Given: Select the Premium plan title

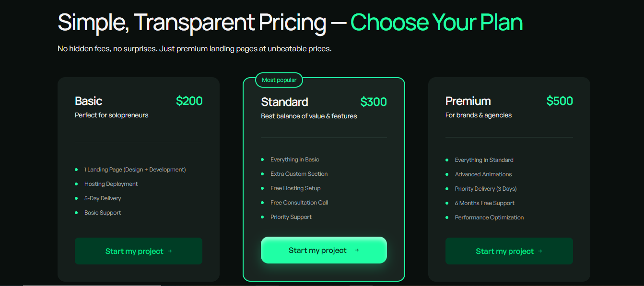Looking at the screenshot, I should tap(468, 101).
